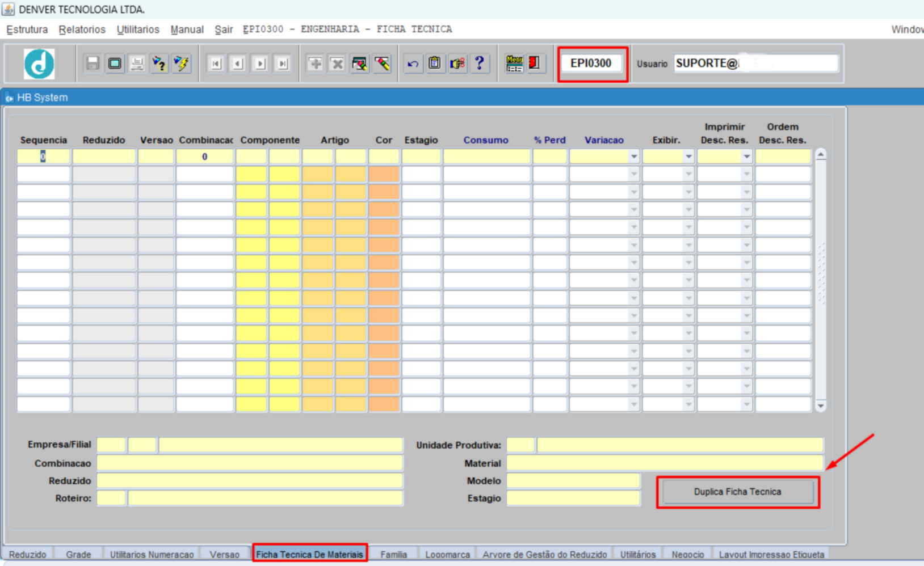
Task: Switch to the Grade tab
Action: (78, 554)
